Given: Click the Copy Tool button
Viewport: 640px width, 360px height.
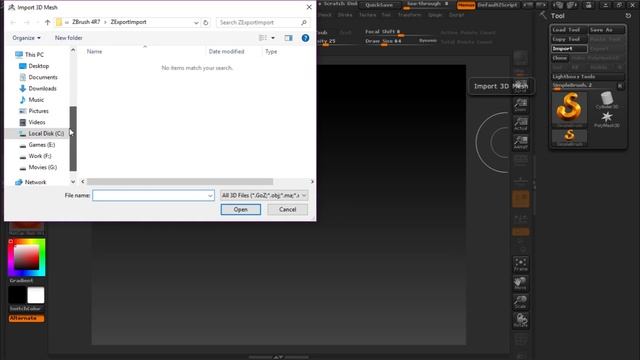Looking at the screenshot, I should (x=569, y=39).
